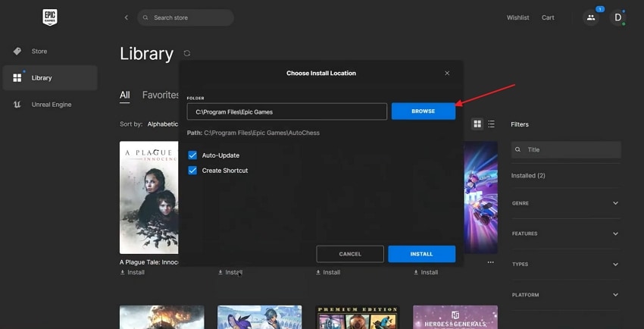Viewport: 644px width, 329px height.
Task: Open the Friends icon
Action: tap(591, 17)
